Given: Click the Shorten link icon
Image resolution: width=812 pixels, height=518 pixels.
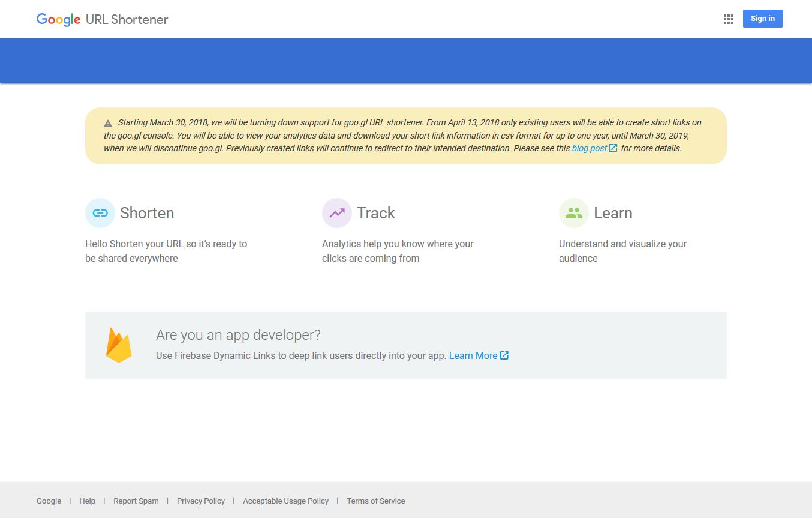Looking at the screenshot, I should (100, 212).
